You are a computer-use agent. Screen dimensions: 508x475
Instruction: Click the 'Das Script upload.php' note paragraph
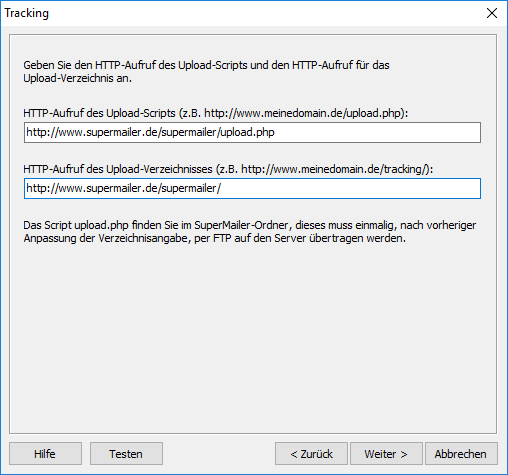tap(250, 232)
